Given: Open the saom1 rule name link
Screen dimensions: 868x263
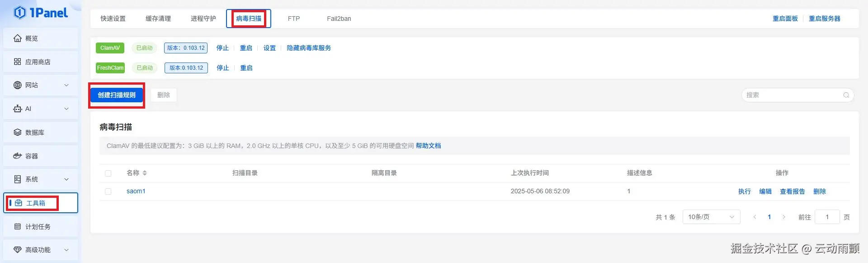Looking at the screenshot, I should point(136,191).
